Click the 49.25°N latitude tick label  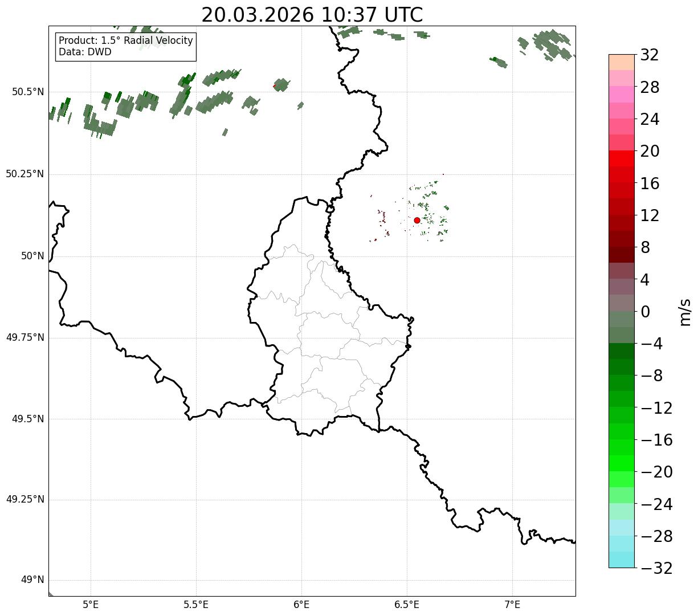(x=25, y=500)
